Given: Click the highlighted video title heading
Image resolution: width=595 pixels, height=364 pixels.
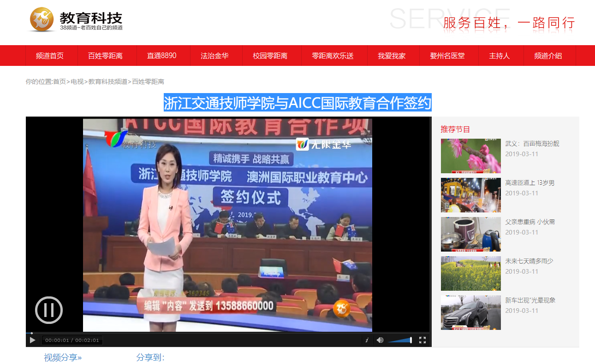Looking at the screenshot, I should 297,102.
